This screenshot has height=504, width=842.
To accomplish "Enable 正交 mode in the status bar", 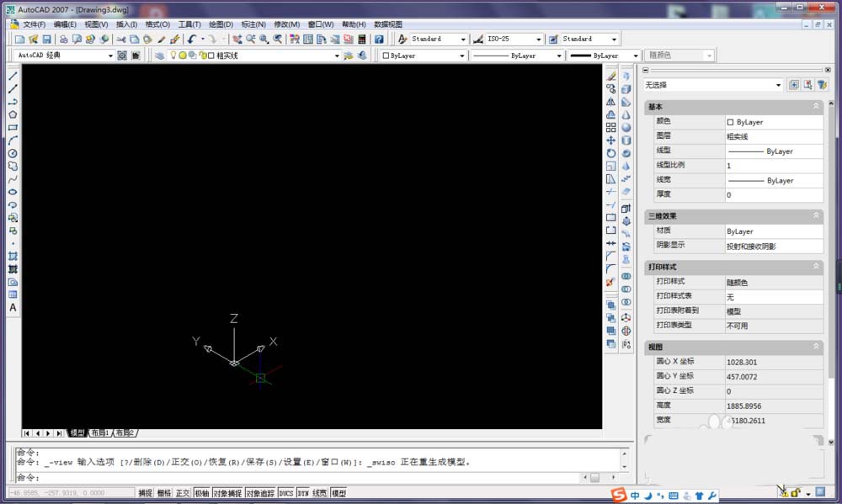I will [x=181, y=492].
